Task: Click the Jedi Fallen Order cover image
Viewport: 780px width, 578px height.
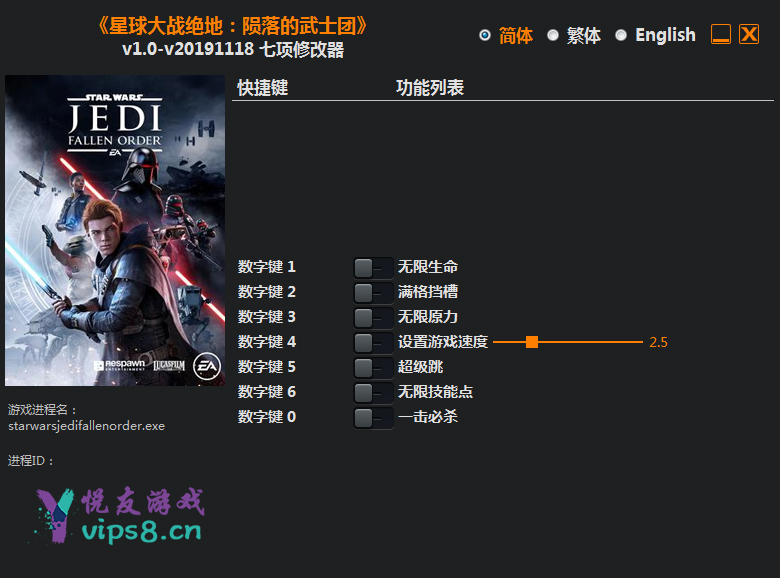Action: click(x=115, y=230)
